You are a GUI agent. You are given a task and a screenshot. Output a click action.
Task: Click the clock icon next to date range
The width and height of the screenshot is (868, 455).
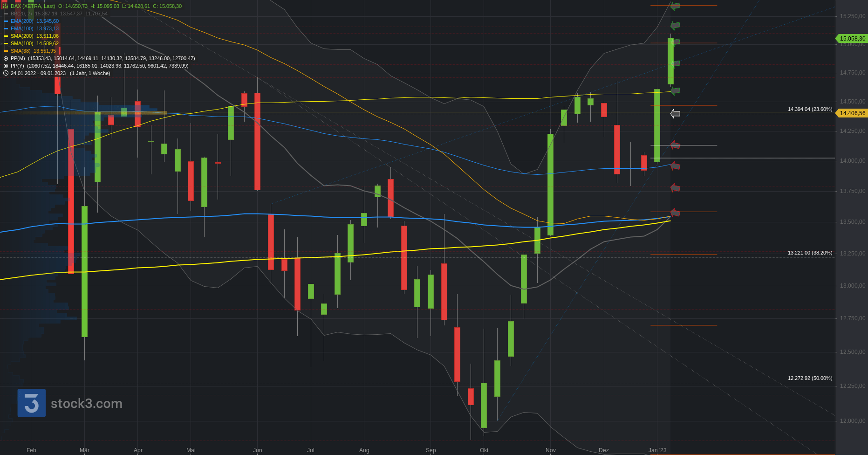coord(6,73)
